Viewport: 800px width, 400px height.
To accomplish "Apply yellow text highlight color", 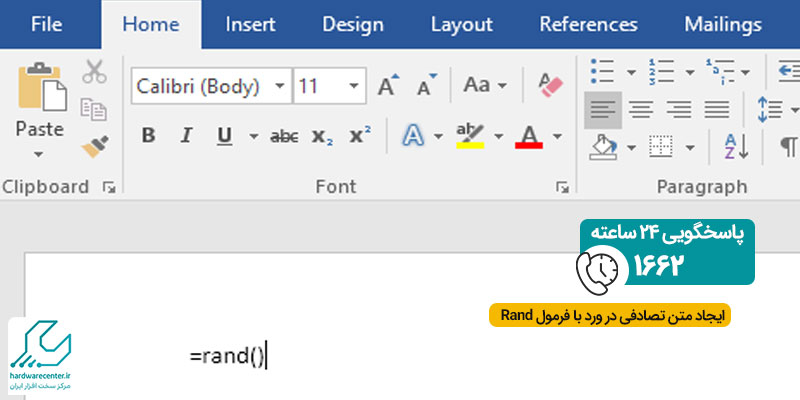I will (470, 136).
